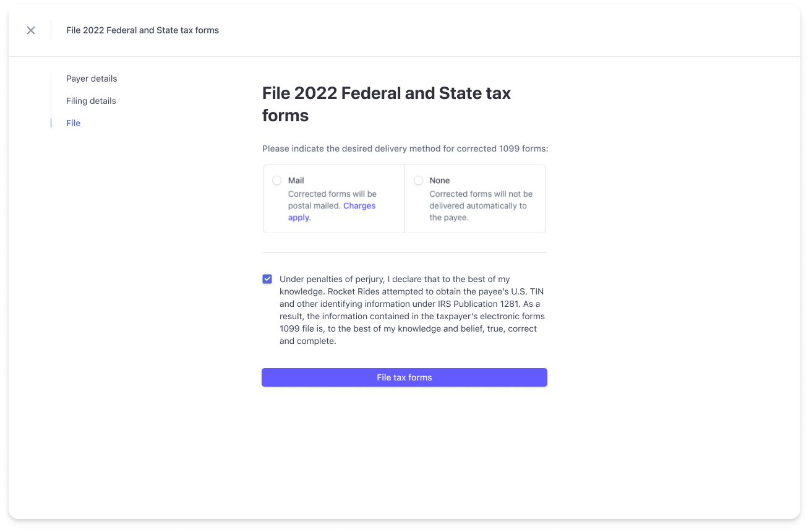
Task: Click the Mail option card
Action: click(333, 198)
